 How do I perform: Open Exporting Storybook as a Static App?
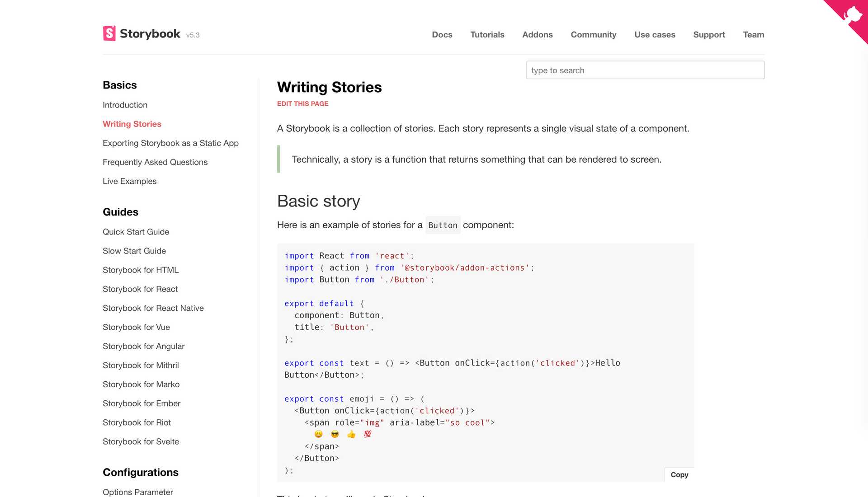[170, 143]
